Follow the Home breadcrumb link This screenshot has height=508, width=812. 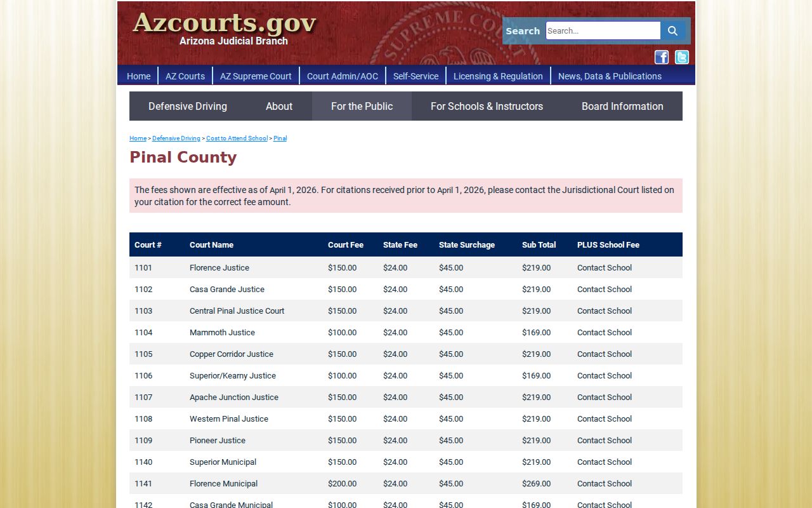tap(138, 138)
